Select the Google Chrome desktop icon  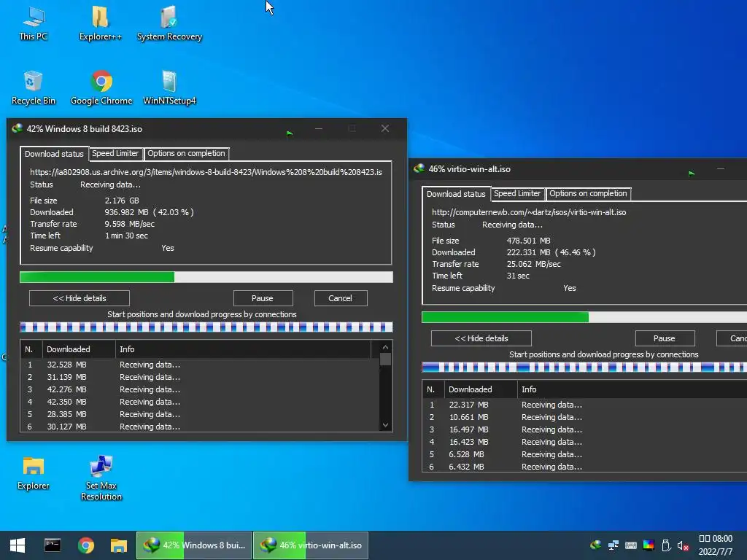click(101, 88)
